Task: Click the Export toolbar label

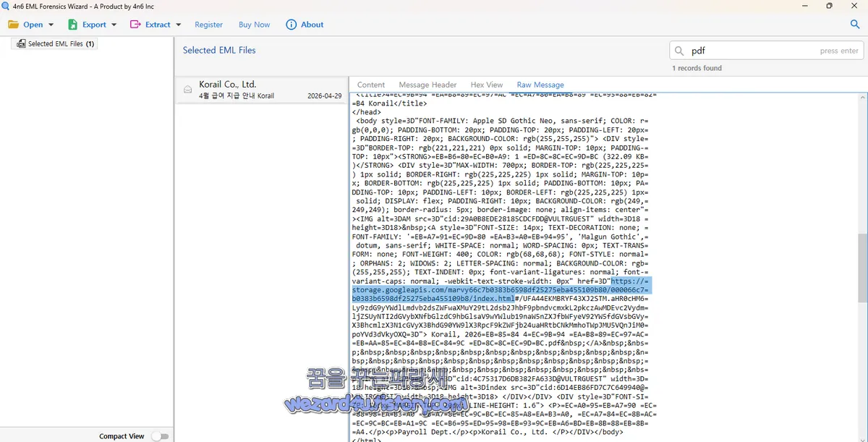Action: tap(94, 25)
